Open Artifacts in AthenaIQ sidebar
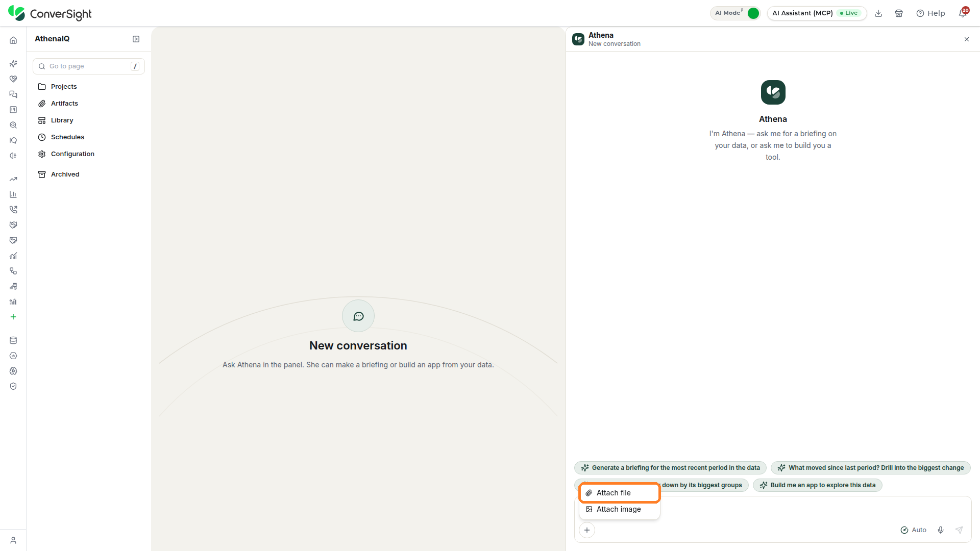 pos(89,104)
